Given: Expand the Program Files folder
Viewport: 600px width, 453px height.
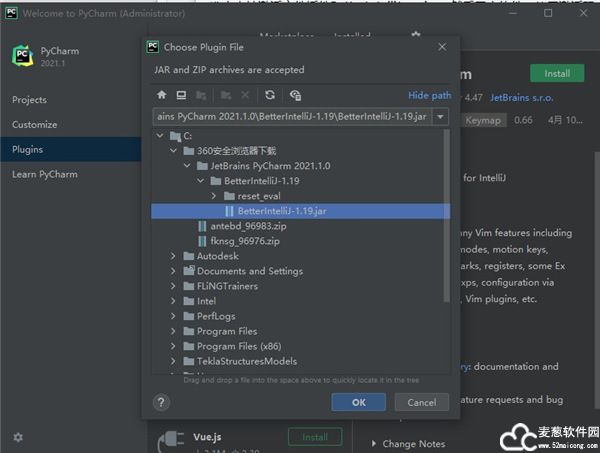Looking at the screenshot, I should click(173, 331).
